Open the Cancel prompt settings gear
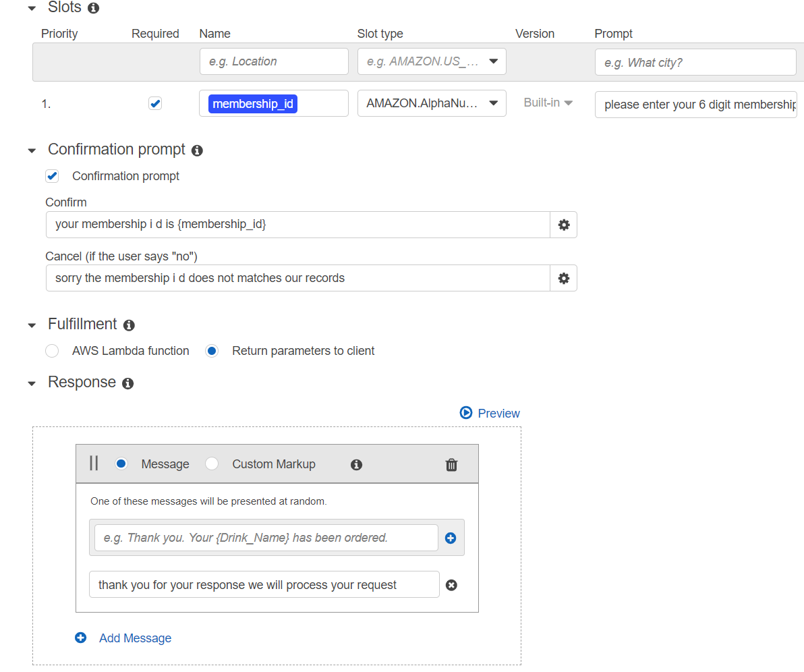This screenshot has width=804, height=672. (564, 278)
